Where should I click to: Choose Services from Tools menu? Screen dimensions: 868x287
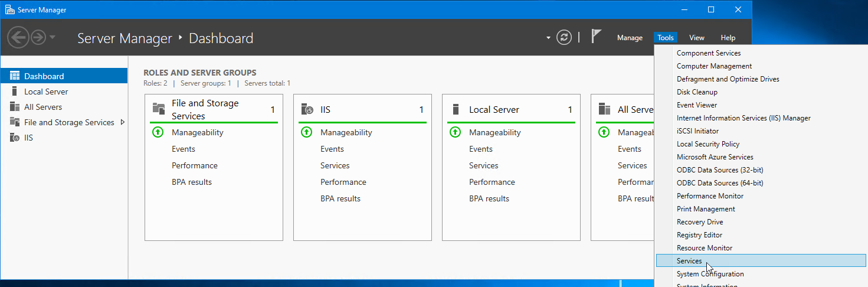click(x=761, y=261)
